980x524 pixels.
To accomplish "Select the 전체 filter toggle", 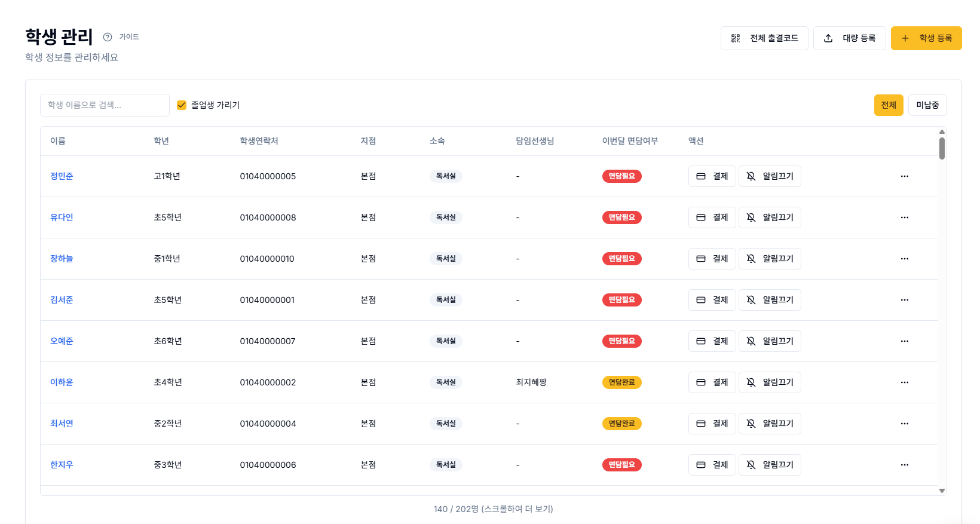I will point(888,105).
